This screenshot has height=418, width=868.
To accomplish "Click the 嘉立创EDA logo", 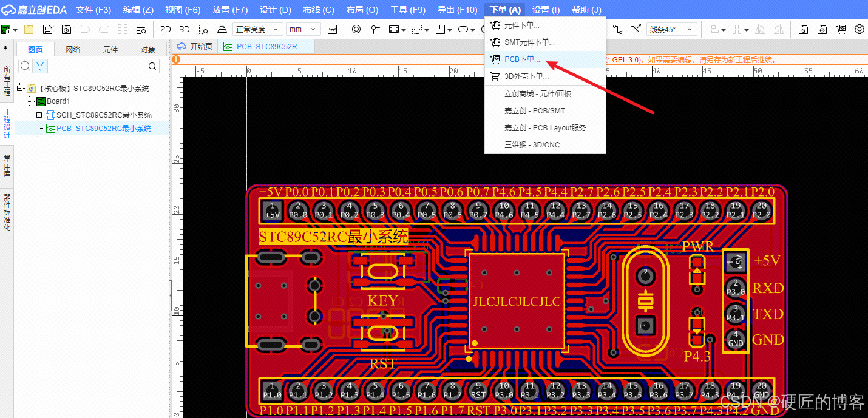I will point(35,10).
